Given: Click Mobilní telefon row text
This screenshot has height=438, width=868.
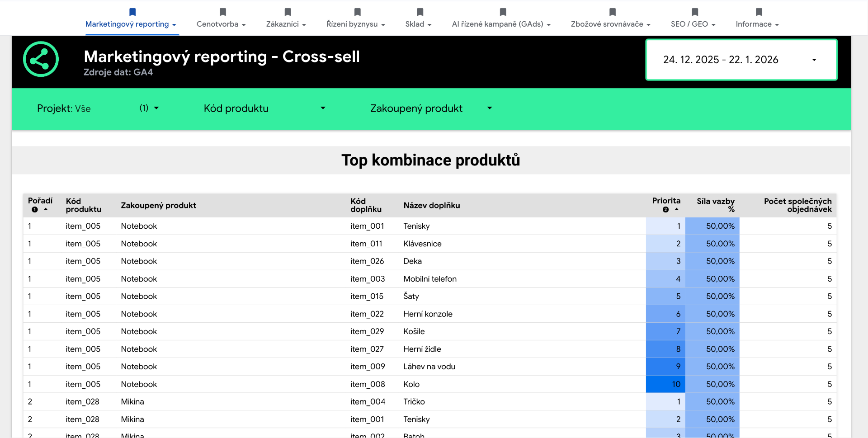Looking at the screenshot, I should [x=430, y=279].
